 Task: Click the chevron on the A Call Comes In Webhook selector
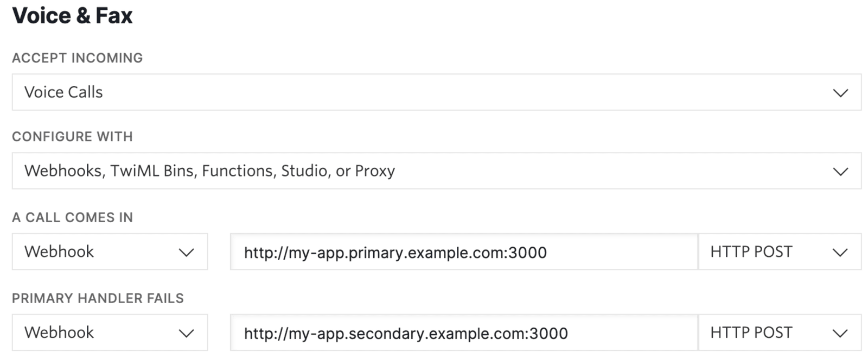click(187, 252)
